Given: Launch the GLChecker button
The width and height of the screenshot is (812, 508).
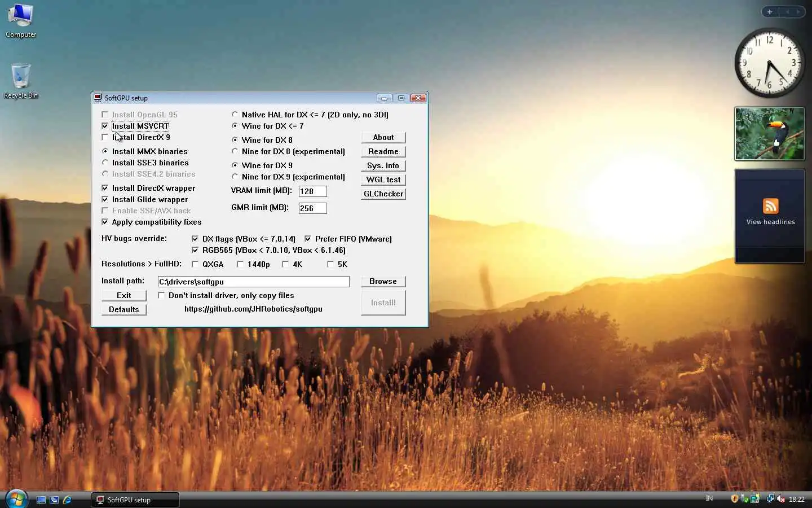Looking at the screenshot, I should pos(383,194).
